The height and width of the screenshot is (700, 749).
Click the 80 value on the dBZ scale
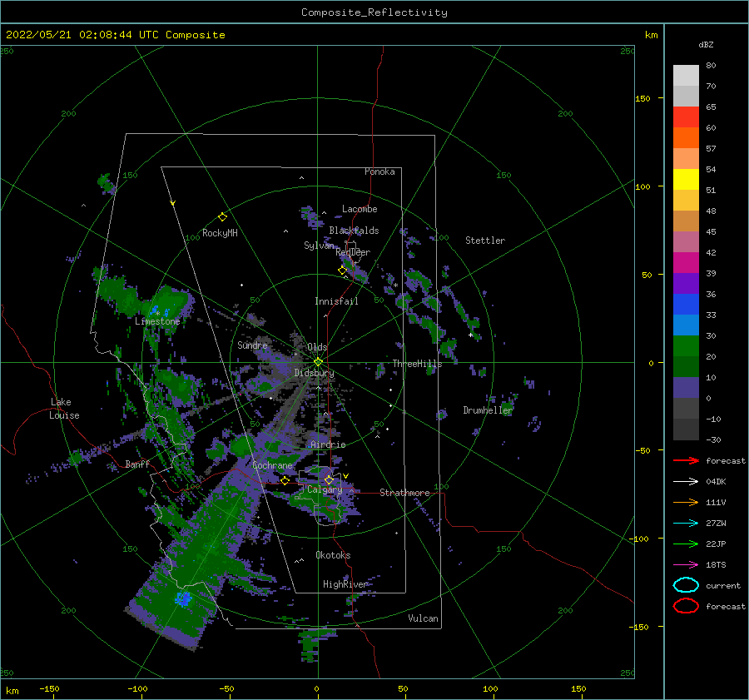point(711,65)
